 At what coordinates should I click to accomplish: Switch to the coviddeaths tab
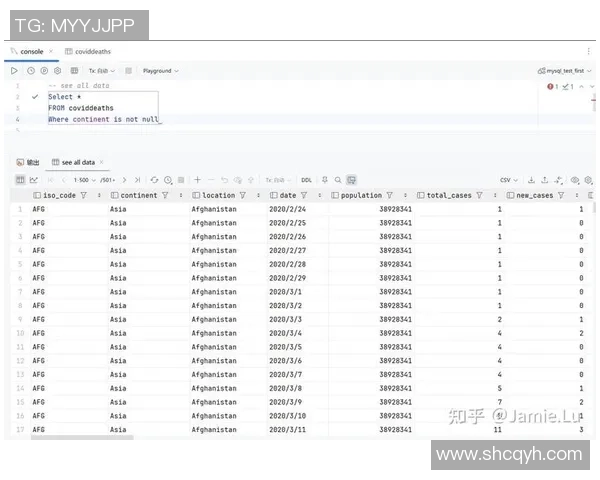[88, 51]
